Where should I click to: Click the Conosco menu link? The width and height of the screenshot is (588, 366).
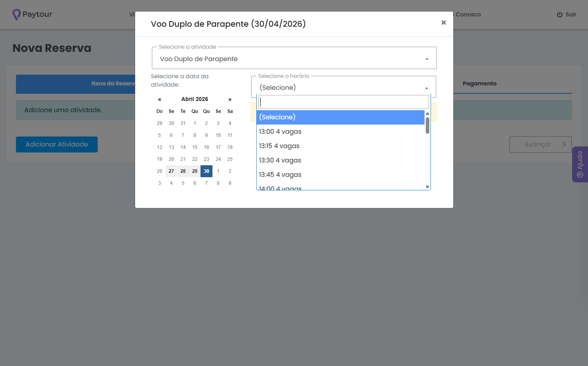(x=468, y=14)
